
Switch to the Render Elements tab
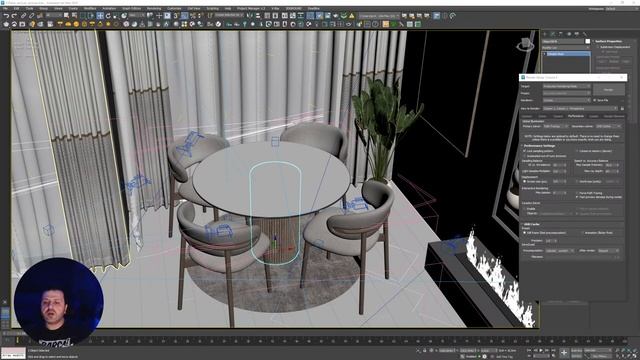(613, 116)
